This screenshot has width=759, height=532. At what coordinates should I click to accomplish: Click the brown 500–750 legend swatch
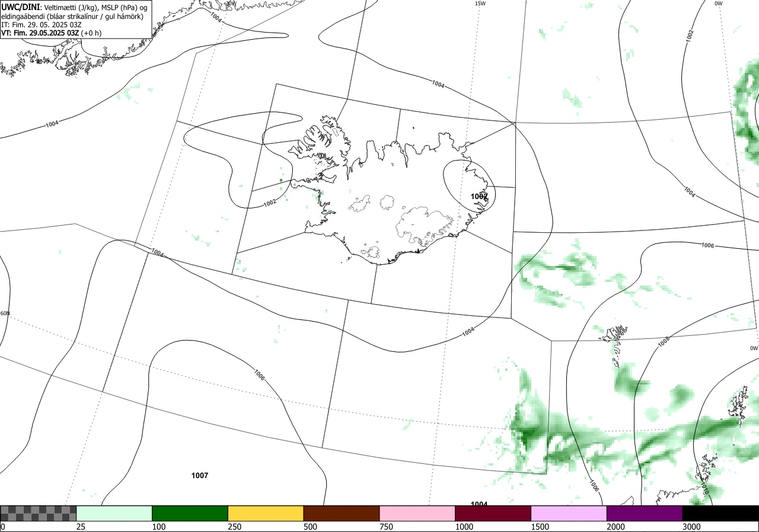point(342,513)
